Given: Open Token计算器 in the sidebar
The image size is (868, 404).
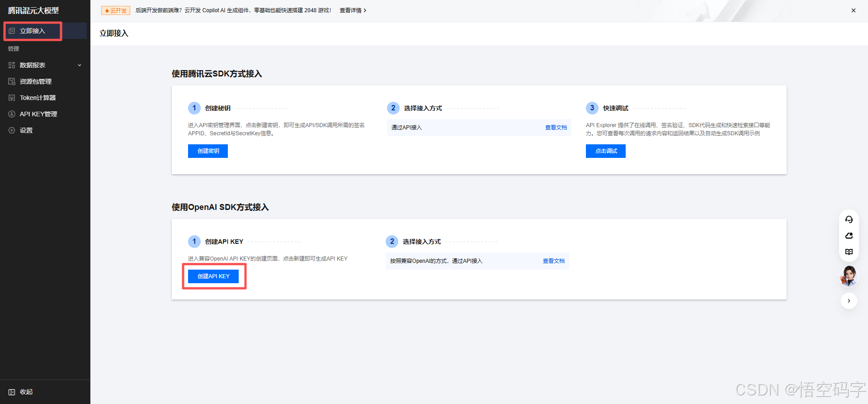Looking at the screenshot, I should (x=45, y=98).
